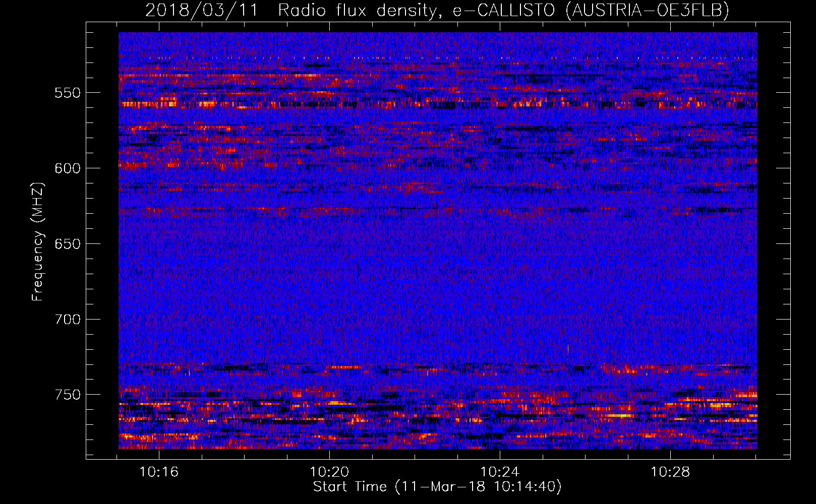The width and height of the screenshot is (816, 504).
Task: Click the Start Time axis label
Action: pos(437,487)
